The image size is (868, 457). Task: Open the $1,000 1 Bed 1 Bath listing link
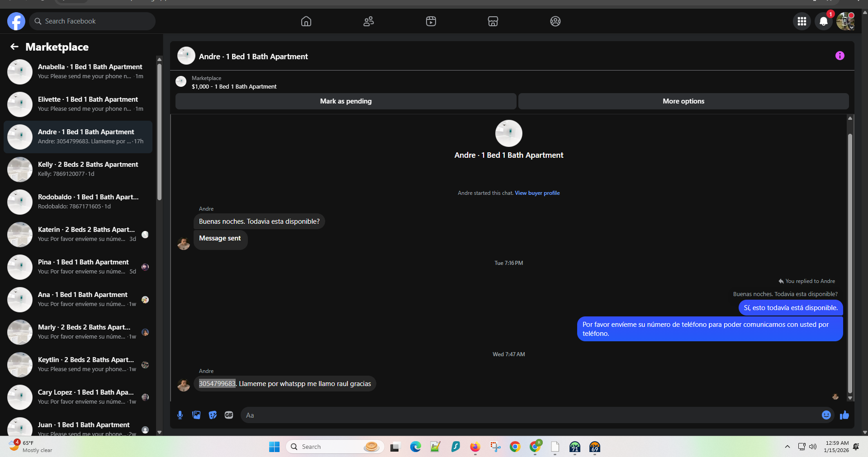[x=234, y=86]
